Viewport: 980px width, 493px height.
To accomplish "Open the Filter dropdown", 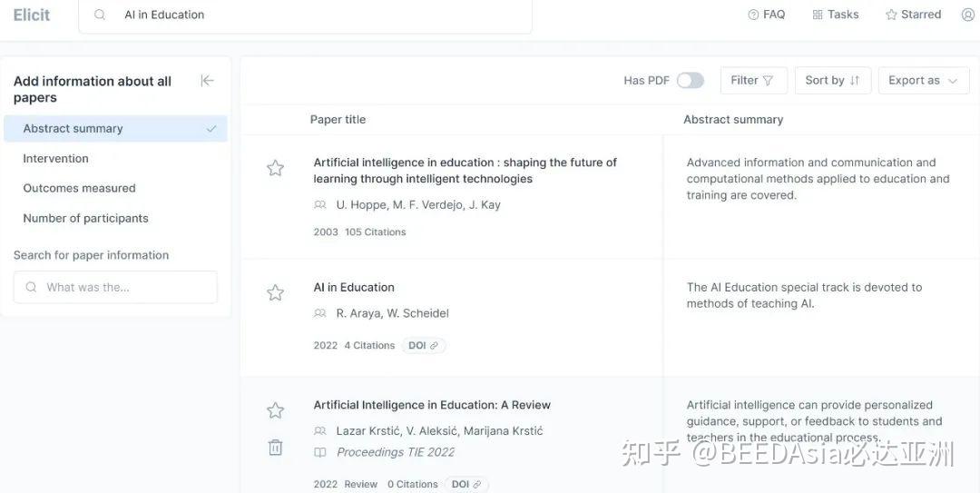I will tap(752, 81).
